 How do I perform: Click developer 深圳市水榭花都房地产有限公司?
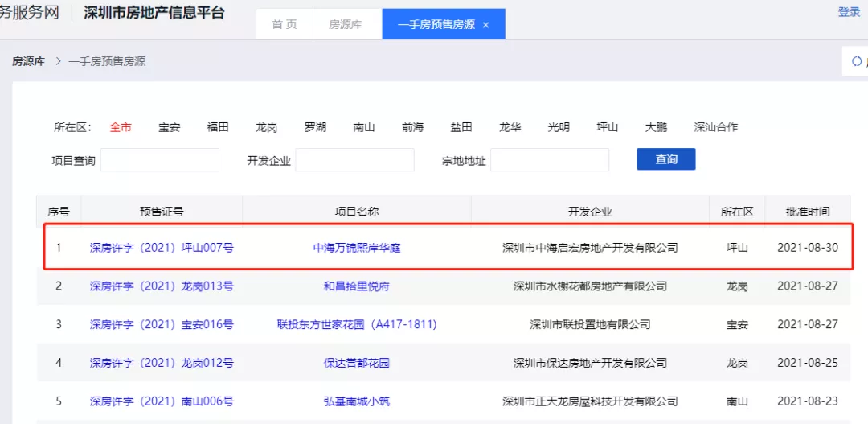point(590,286)
